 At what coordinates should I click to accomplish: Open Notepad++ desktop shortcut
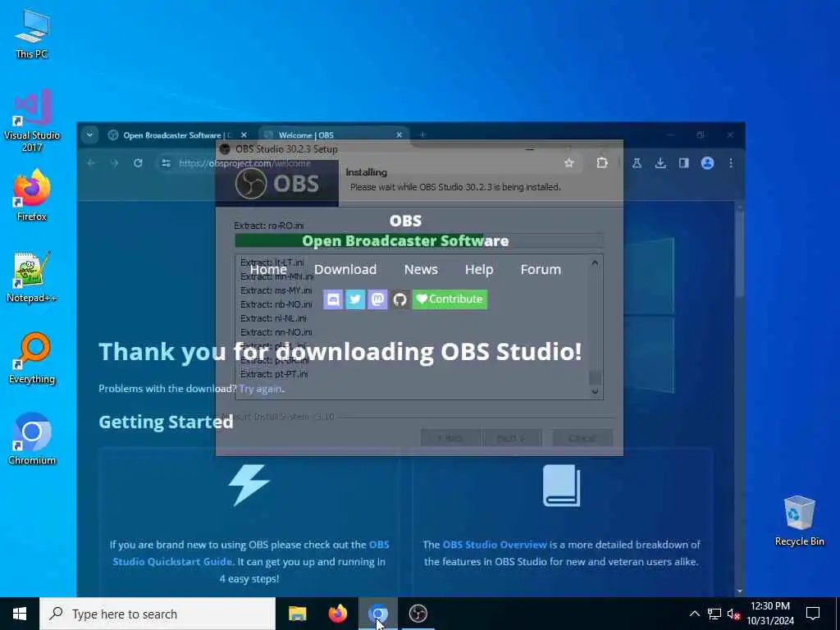point(32,277)
